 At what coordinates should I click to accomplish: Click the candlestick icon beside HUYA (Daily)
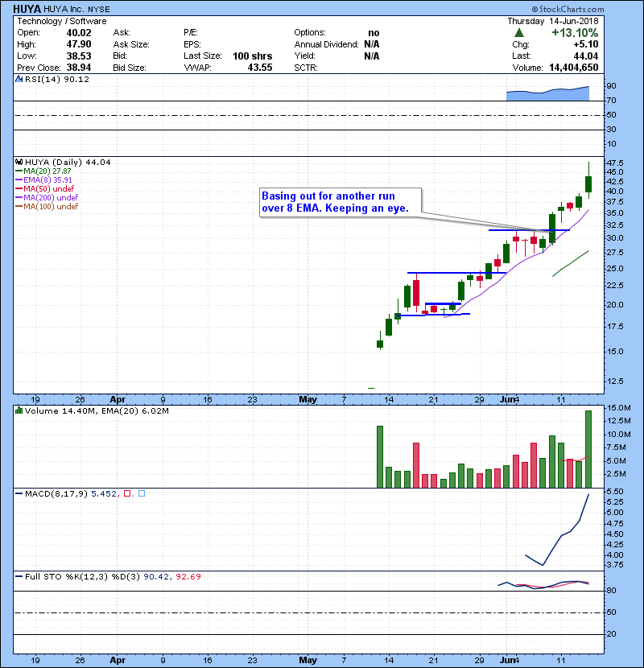point(19,162)
